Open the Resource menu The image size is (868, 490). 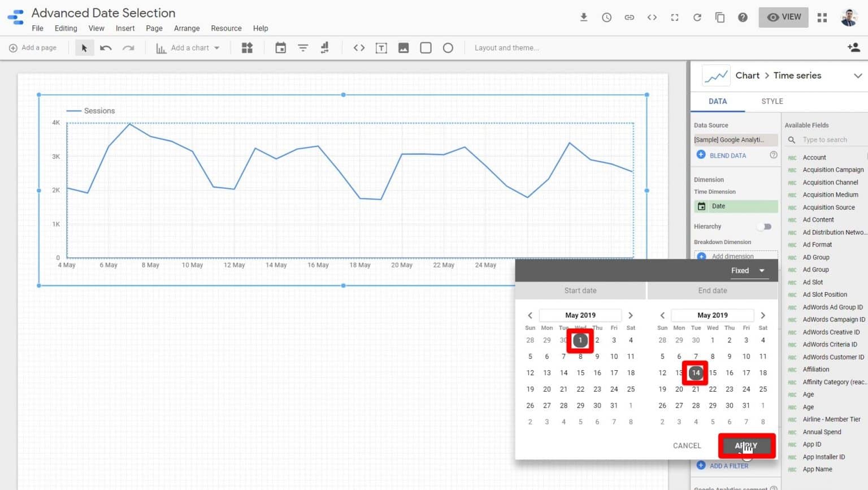[x=226, y=28]
